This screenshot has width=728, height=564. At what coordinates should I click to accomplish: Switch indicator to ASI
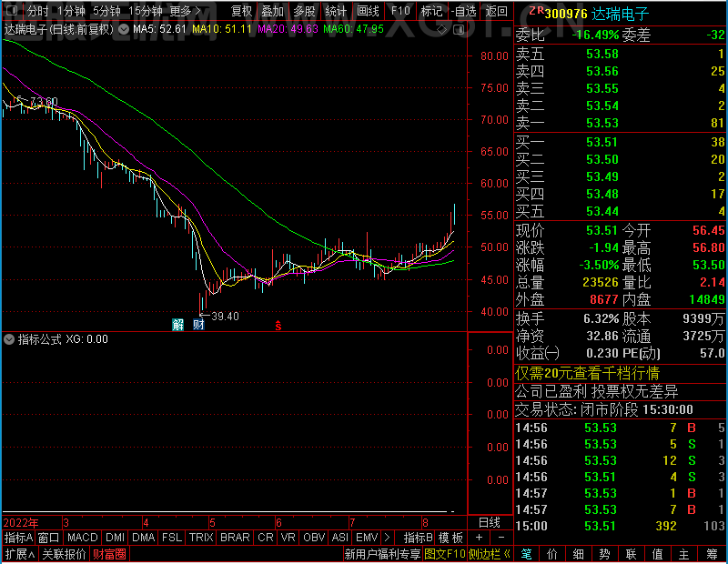[x=339, y=538]
